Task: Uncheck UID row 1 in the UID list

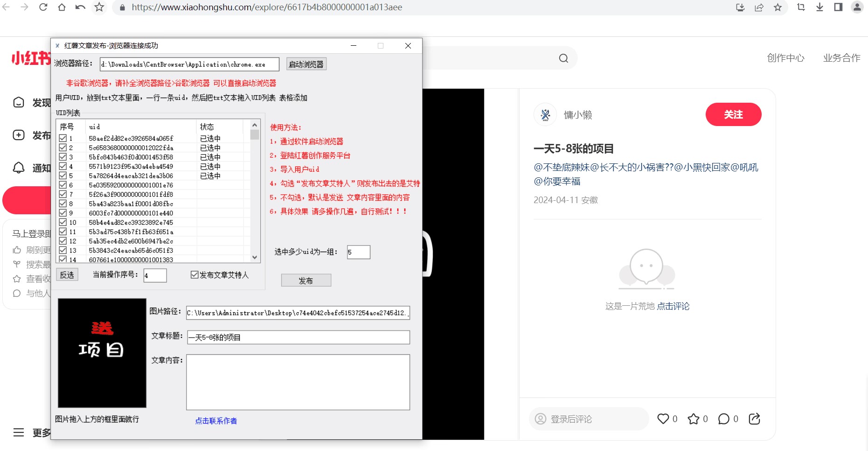Action: [x=63, y=138]
